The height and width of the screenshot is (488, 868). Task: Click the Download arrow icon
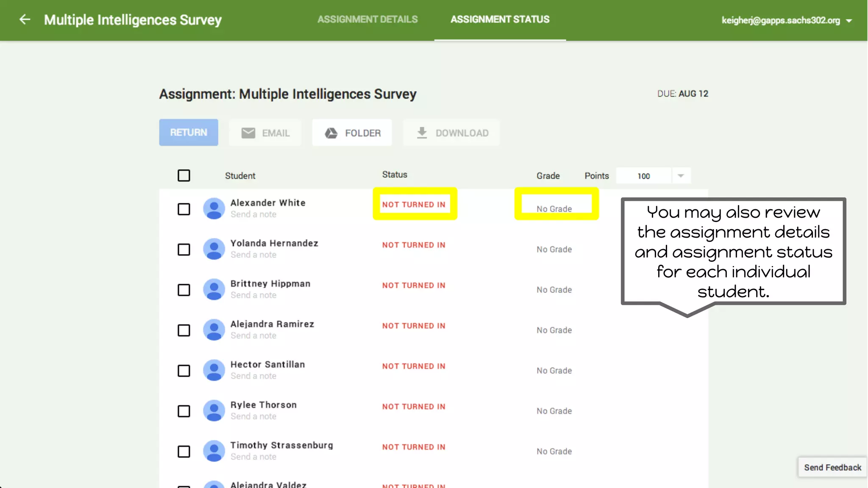coord(422,133)
